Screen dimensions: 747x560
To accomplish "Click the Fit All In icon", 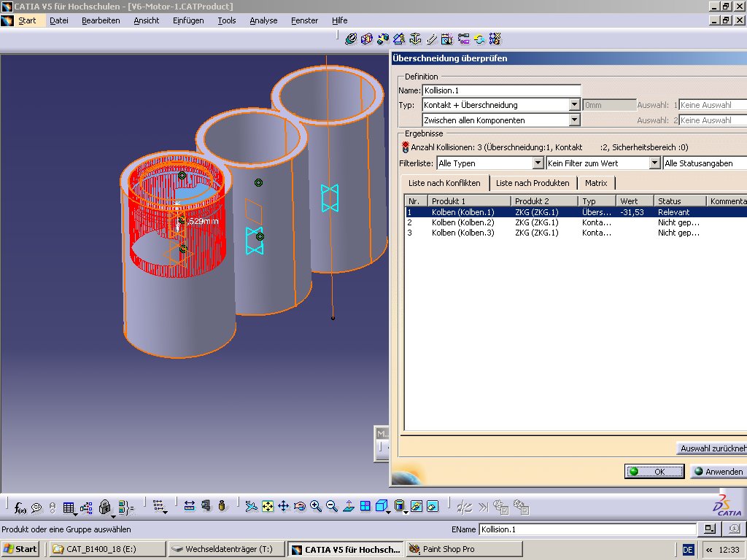I will [268, 506].
